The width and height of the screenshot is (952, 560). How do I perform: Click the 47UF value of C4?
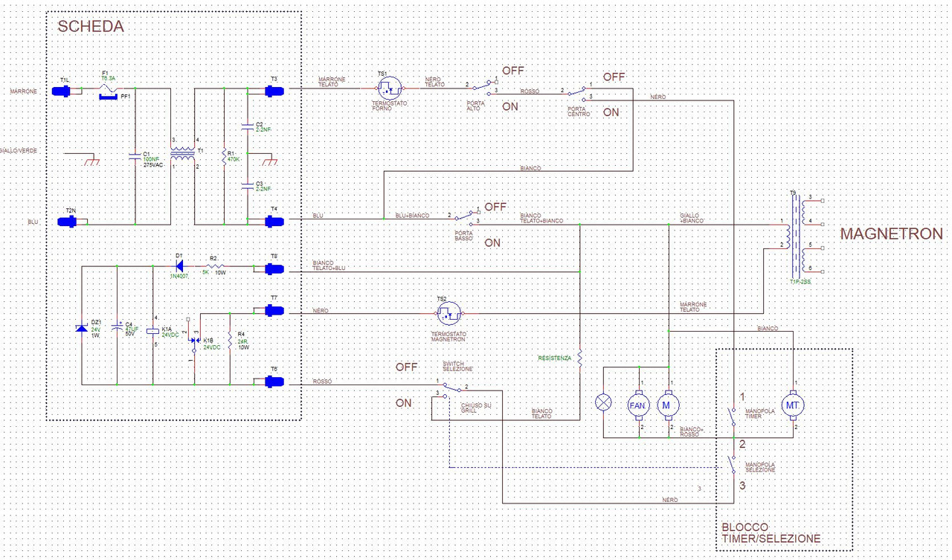click(x=132, y=328)
